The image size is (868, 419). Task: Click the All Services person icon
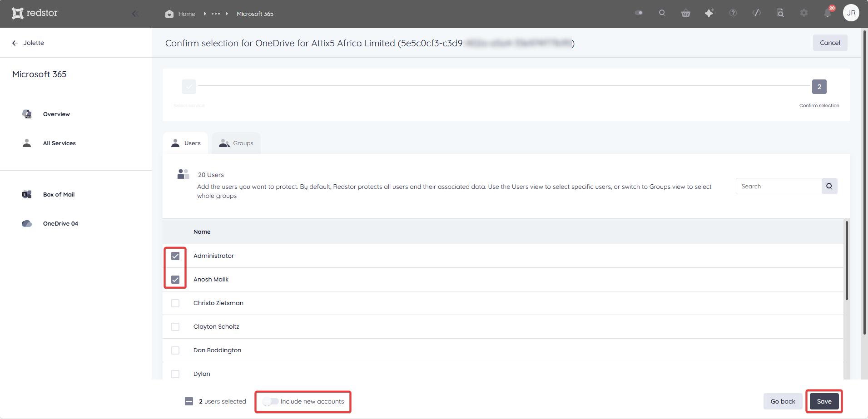(27, 143)
